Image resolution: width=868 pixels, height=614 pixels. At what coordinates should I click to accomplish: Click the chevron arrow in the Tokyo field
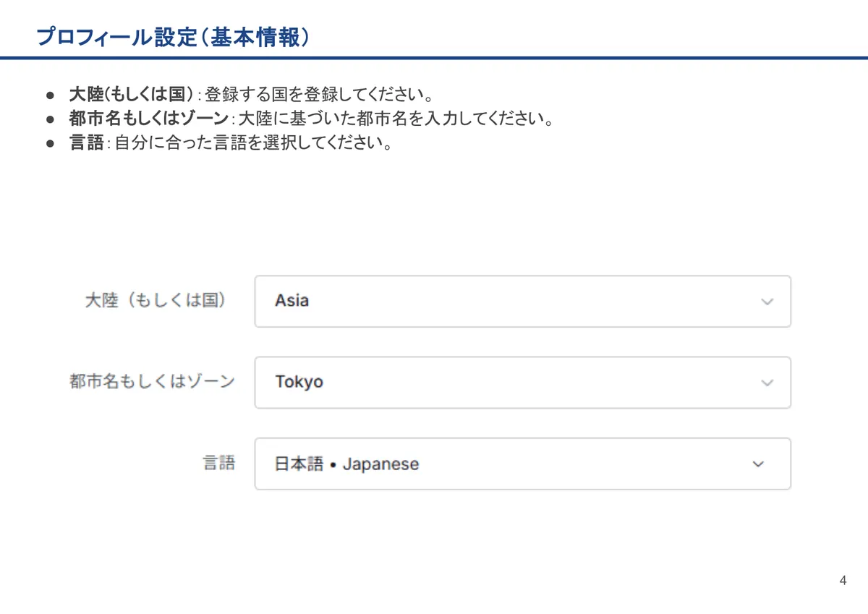[767, 383]
